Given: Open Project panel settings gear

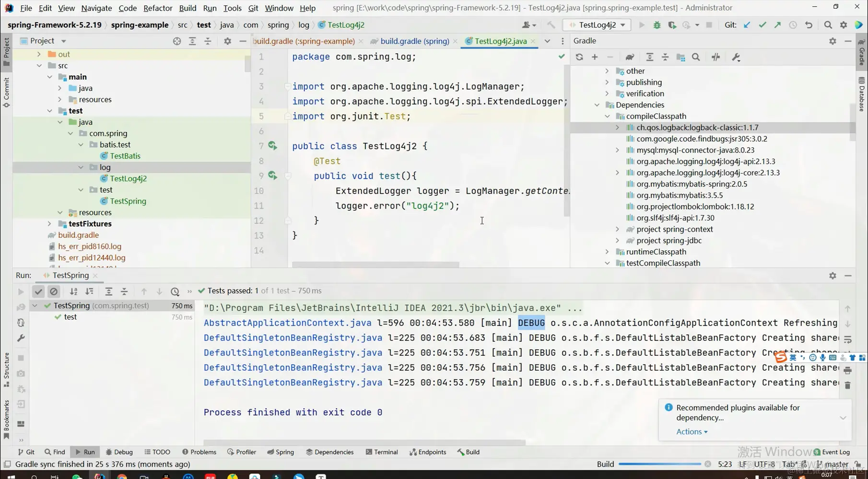Looking at the screenshot, I should point(227,41).
